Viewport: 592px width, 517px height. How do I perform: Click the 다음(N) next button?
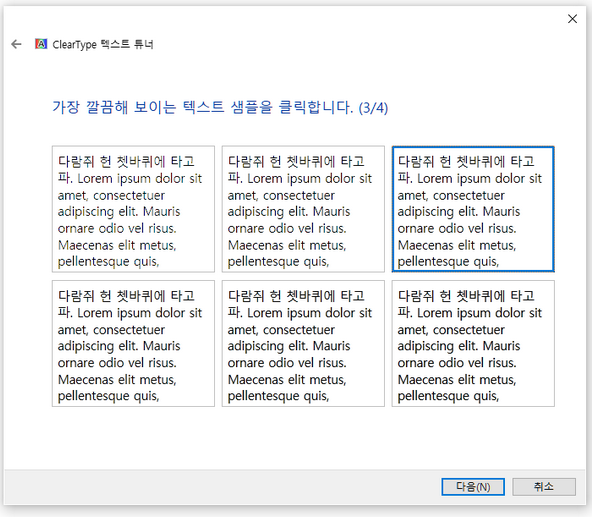(473, 487)
